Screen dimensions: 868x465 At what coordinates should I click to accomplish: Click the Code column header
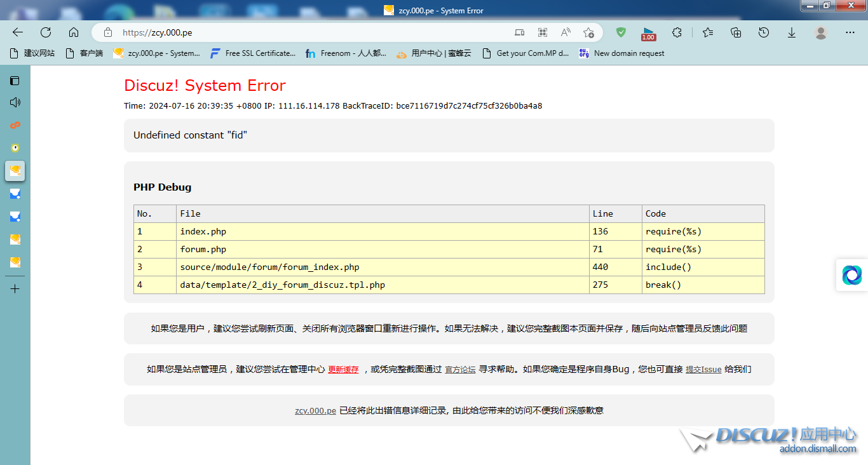[703, 213]
